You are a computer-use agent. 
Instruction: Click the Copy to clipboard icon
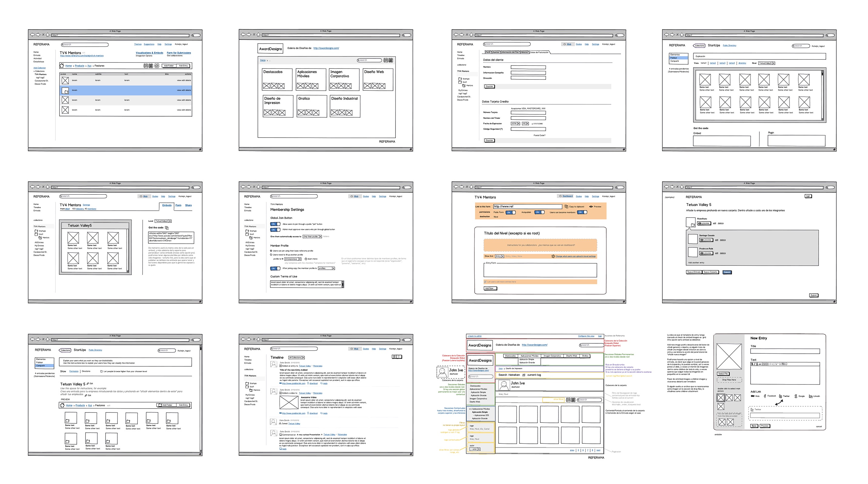click(x=567, y=206)
